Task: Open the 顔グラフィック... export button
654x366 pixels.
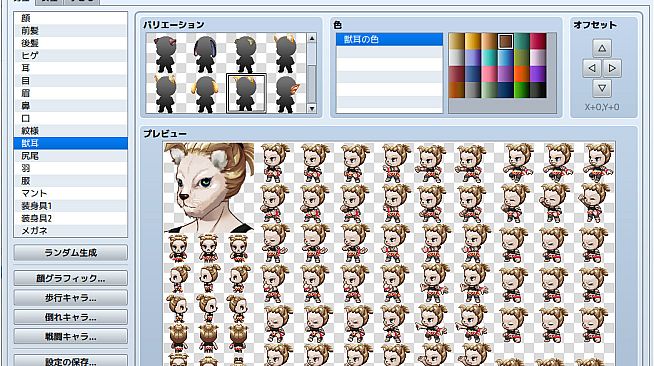Action: [70, 278]
